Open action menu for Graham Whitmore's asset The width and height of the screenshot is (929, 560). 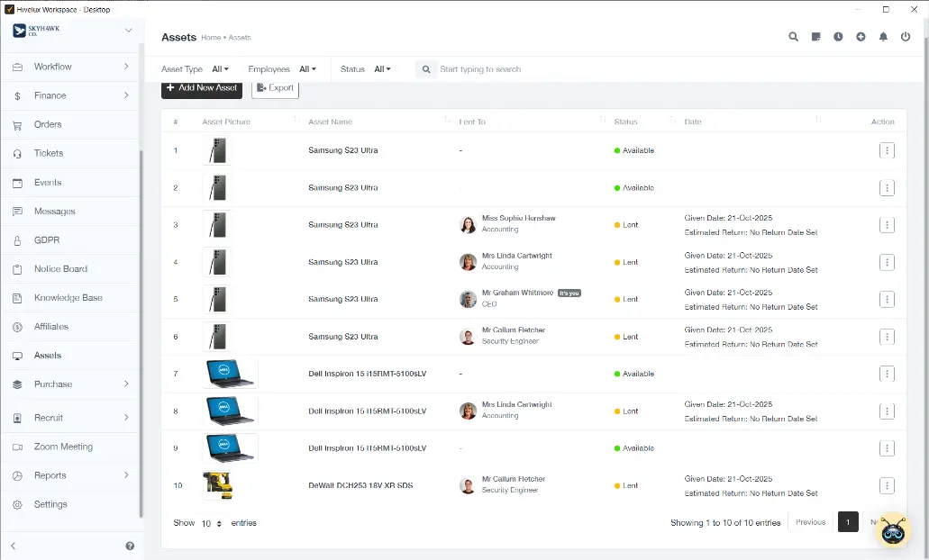[x=887, y=300]
